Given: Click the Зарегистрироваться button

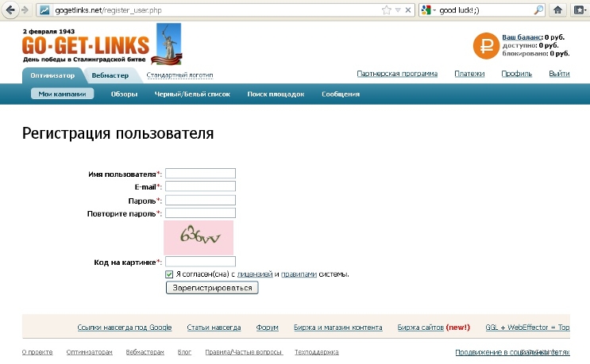Looking at the screenshot, I should (x=212, y=288).
